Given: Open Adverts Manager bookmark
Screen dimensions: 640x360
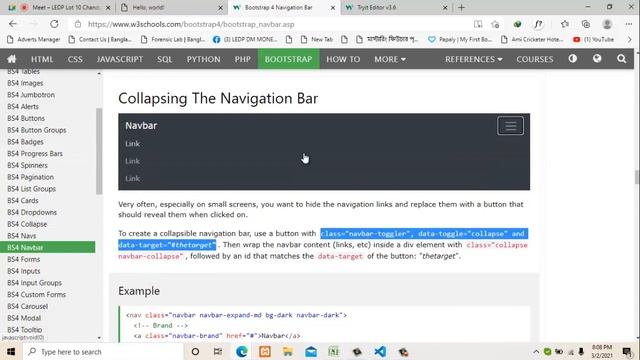Looking at the screenshot, I should pyautogui.click(x=34, y=40).
